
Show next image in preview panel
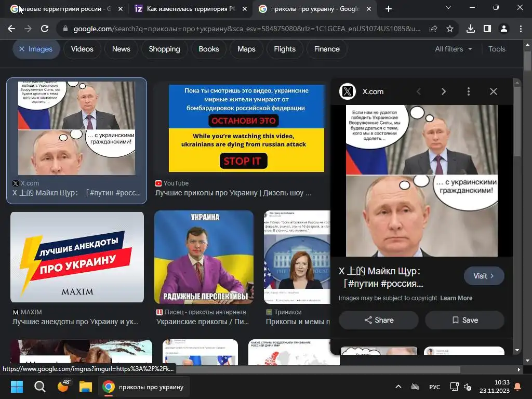pyautogui.click(x=444, y=91)
